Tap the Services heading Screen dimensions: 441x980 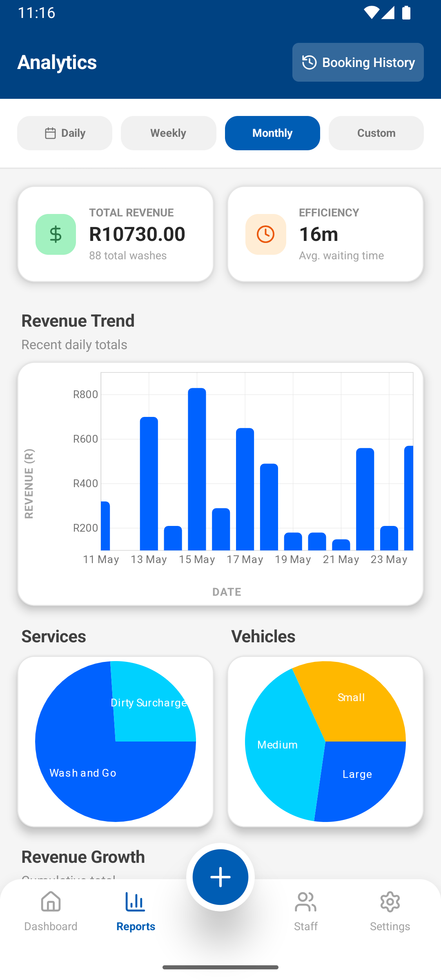[53, 636]
